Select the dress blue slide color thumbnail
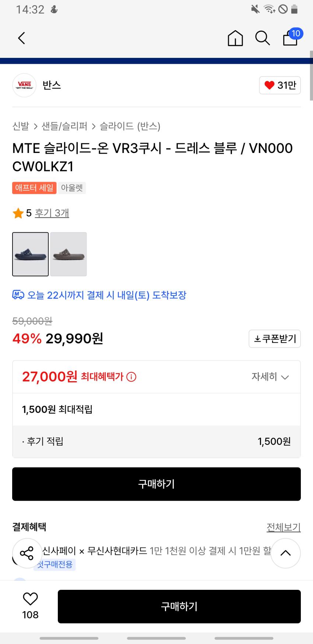The height and width of the screenshot is (644, 313). point(31,254)
